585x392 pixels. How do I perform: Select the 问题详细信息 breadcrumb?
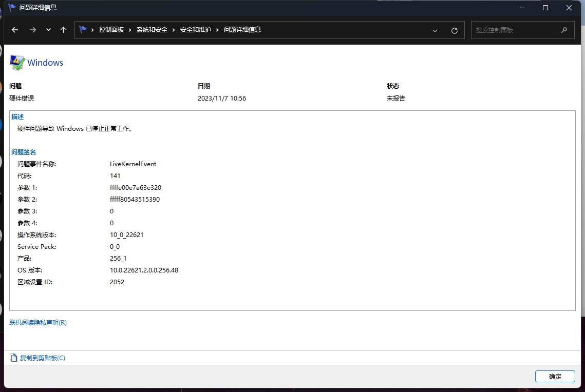[242, 30]
